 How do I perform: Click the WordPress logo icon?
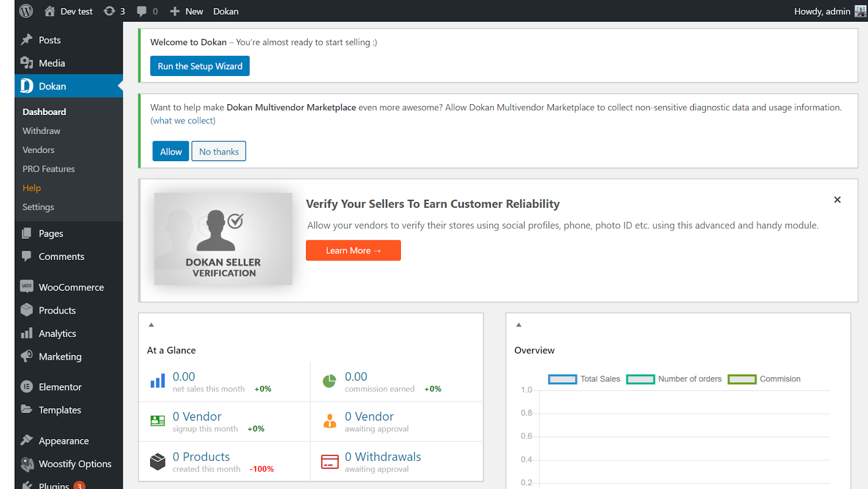coord(26,11)
